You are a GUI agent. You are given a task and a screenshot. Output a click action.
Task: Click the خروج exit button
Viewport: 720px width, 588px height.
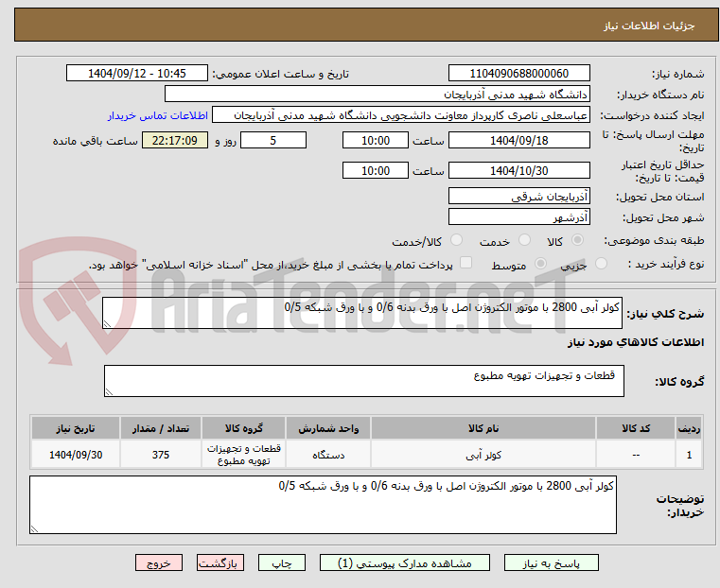pos(159,562)
